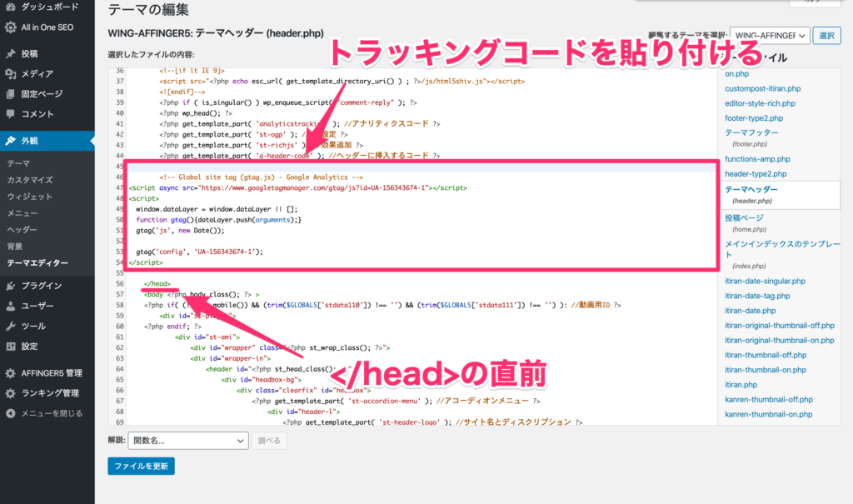853x504 pixels.
Task: Click the gear icon next to ランキング管理
Action: pos(10,393)
